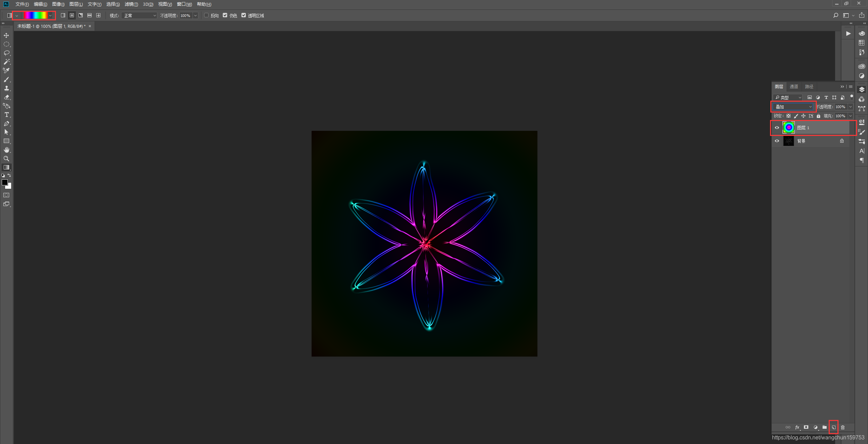Uncheck the 仿色 dither checkbox
Image resolution: width=868 pixels, height=444 pixels.
tap(225, 15)
